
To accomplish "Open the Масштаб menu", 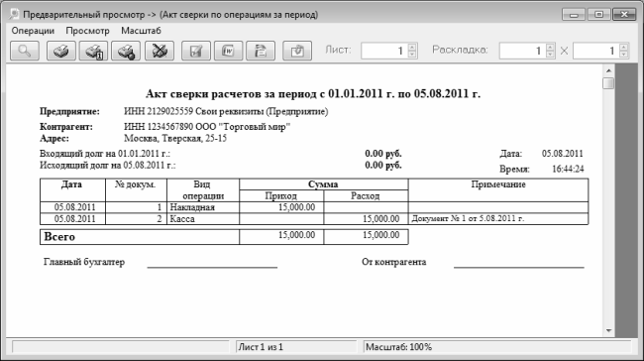I will click(x=141, y=31).
